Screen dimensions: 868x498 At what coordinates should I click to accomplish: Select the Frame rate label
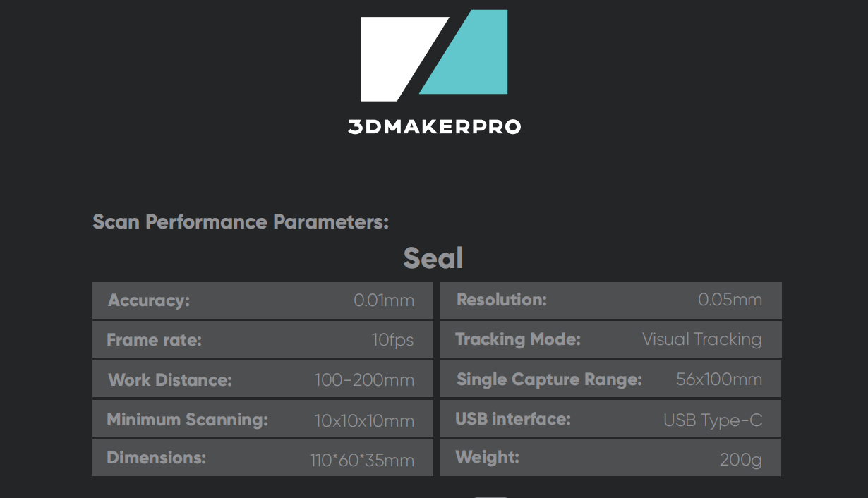click(154, 340)
